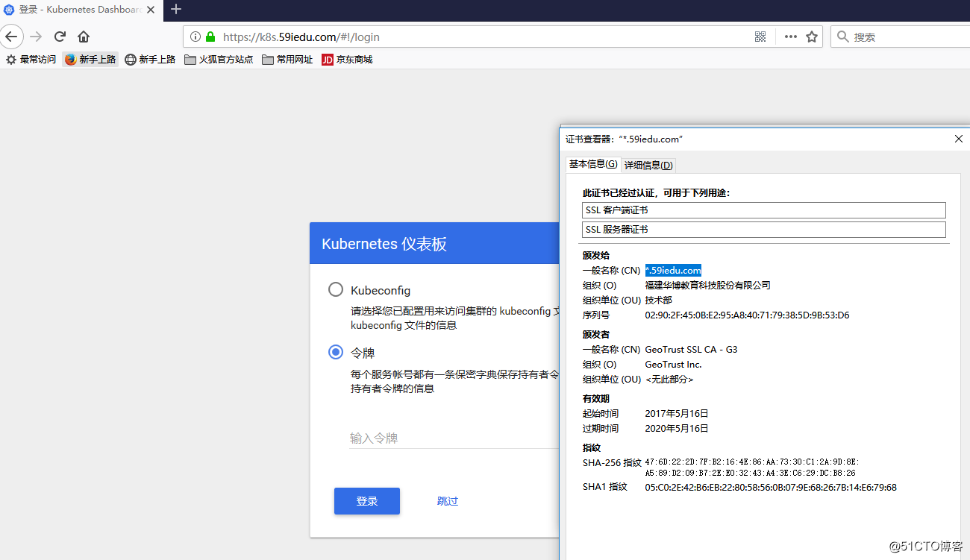This screenshot has height=560, width=970.
Task: Reload the current page
Action: tap(60, 37)
